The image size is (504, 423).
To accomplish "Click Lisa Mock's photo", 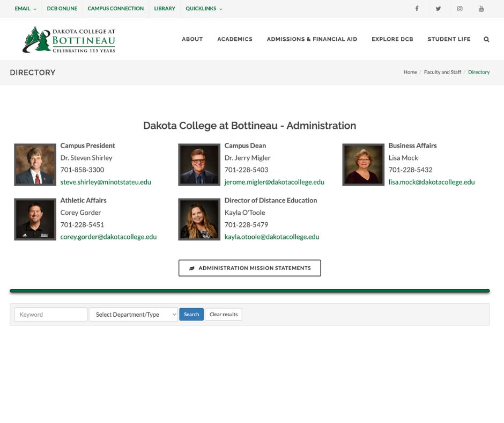I will click(x=363, y=165).
